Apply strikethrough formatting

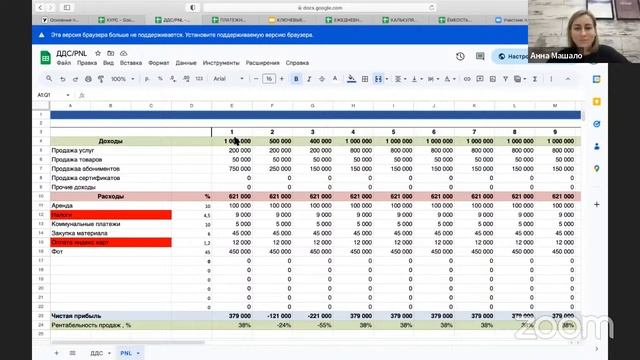pos(322,79)
